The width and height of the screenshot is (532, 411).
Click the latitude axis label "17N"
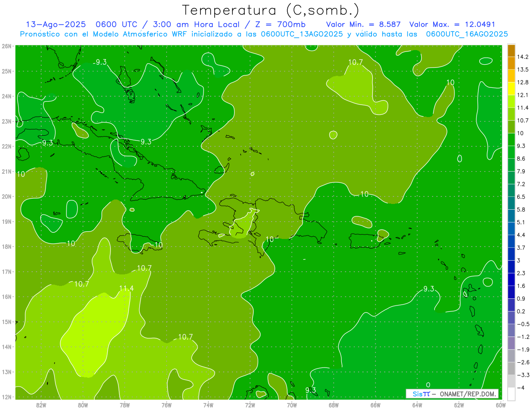[7, 272]
